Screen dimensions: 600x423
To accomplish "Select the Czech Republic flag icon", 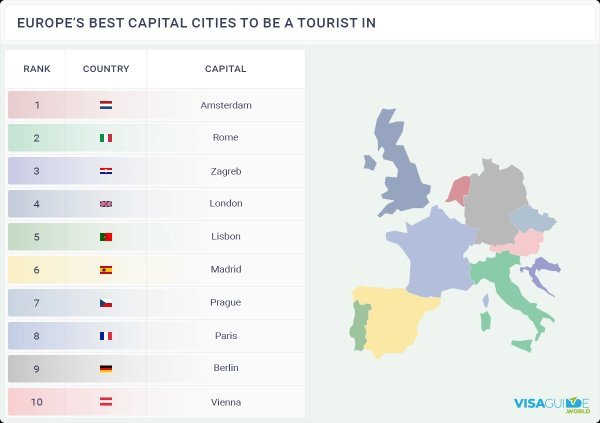I will (106, 303).
